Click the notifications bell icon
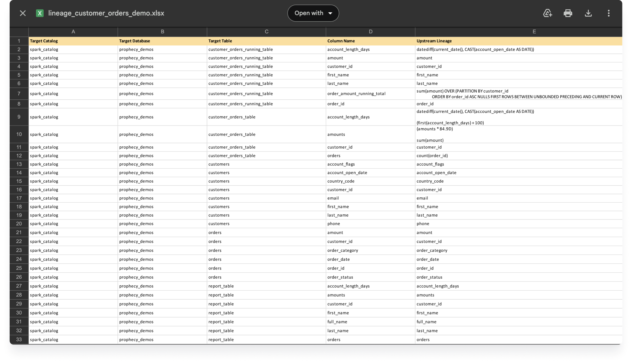 [x=548, y=13]
